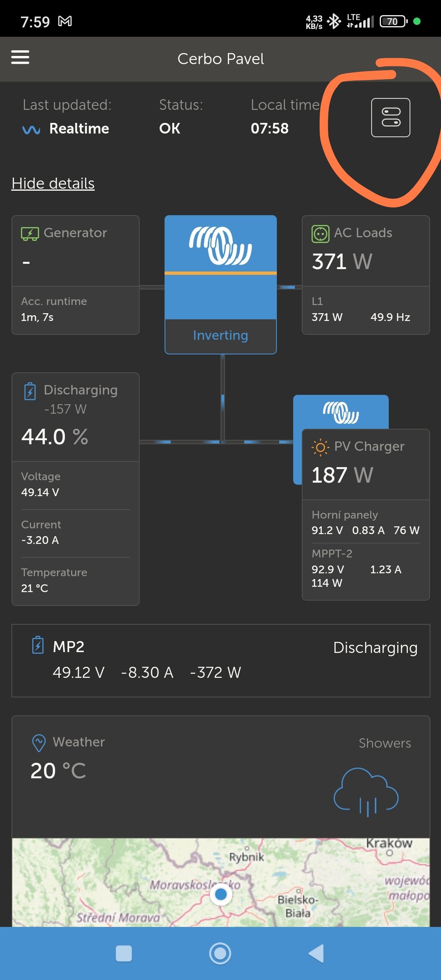441x980 pixels.
Task: Open the hamburger navigation menu
Action: coord(20,58)
